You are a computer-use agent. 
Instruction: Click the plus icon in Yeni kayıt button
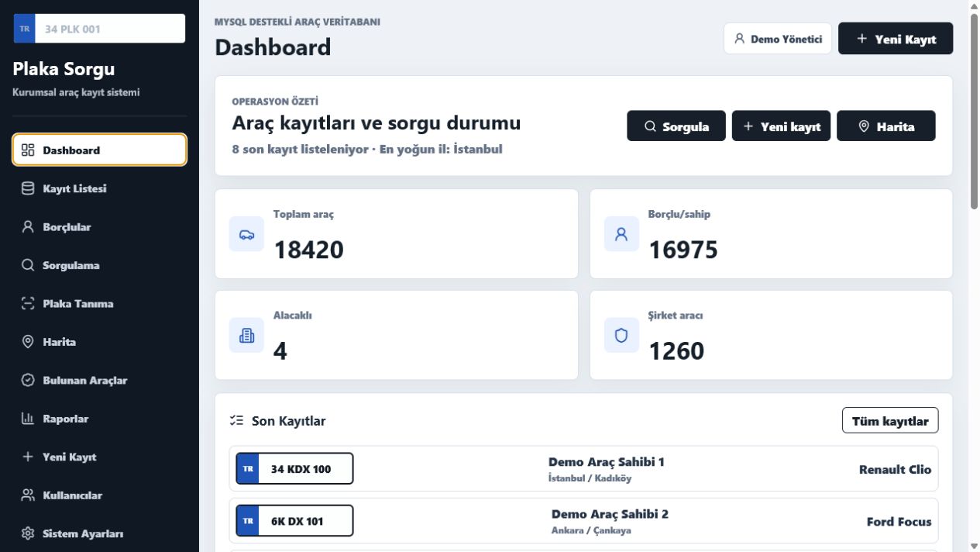point(748,126)
